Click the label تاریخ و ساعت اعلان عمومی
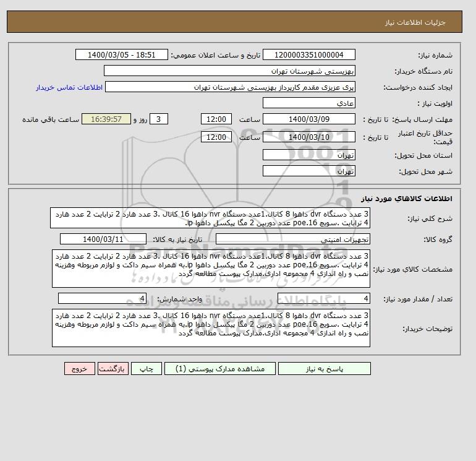The width and height of the screenshot is (476, 461). point(216,55)
